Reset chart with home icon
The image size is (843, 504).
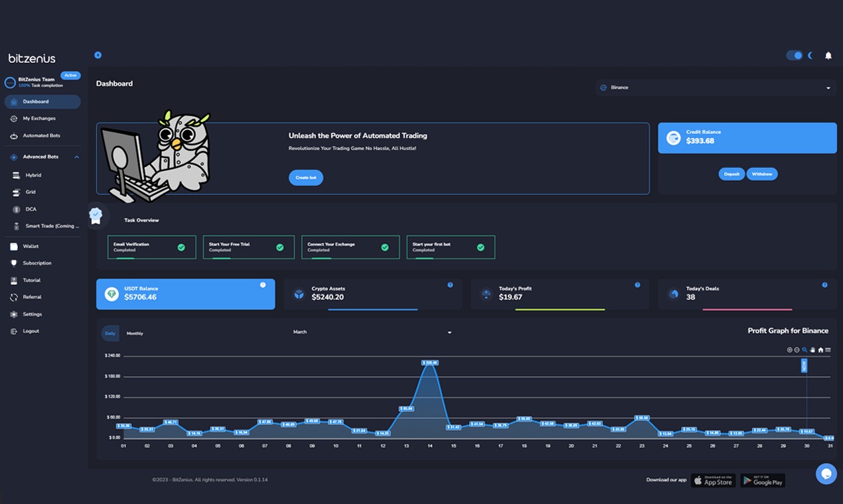point(820,349)
